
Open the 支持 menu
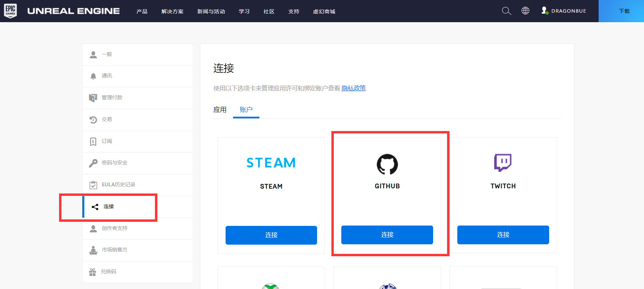[294, 11]
